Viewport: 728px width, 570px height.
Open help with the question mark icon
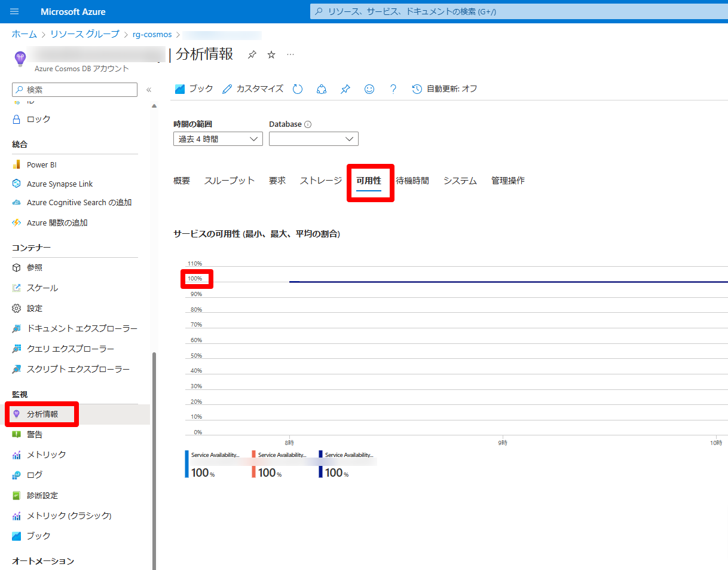[393, 89]
